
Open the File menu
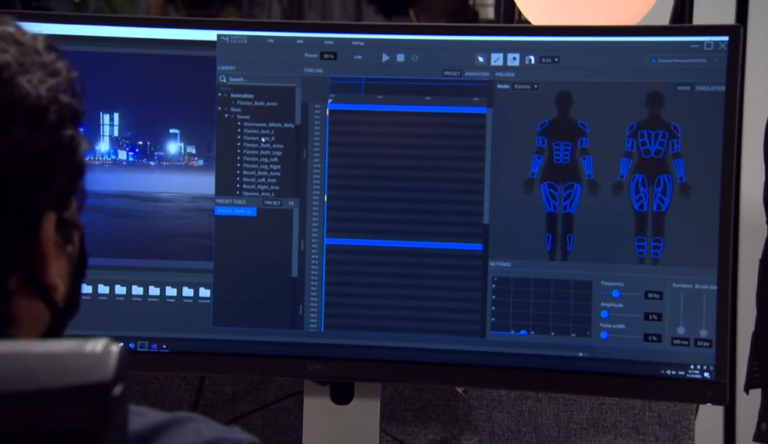270,41
